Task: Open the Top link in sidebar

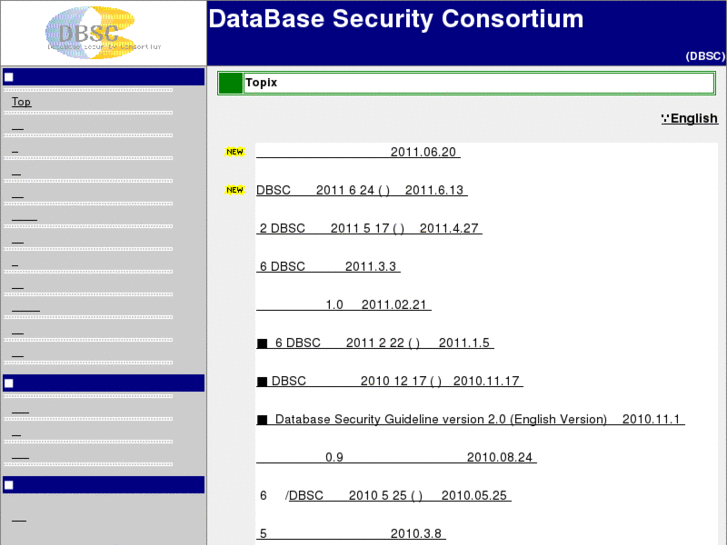Action: 21,102
